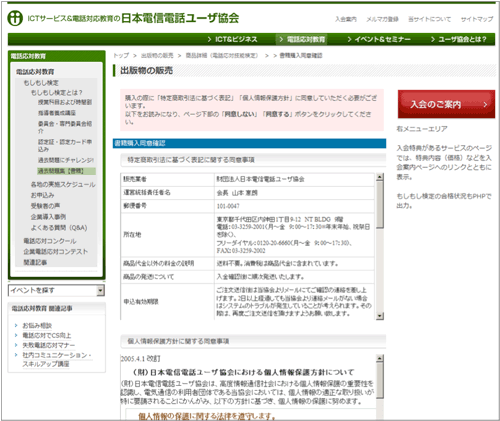Click scroll-up arrow of 個人情報保護方針 panel

[380, 359]
